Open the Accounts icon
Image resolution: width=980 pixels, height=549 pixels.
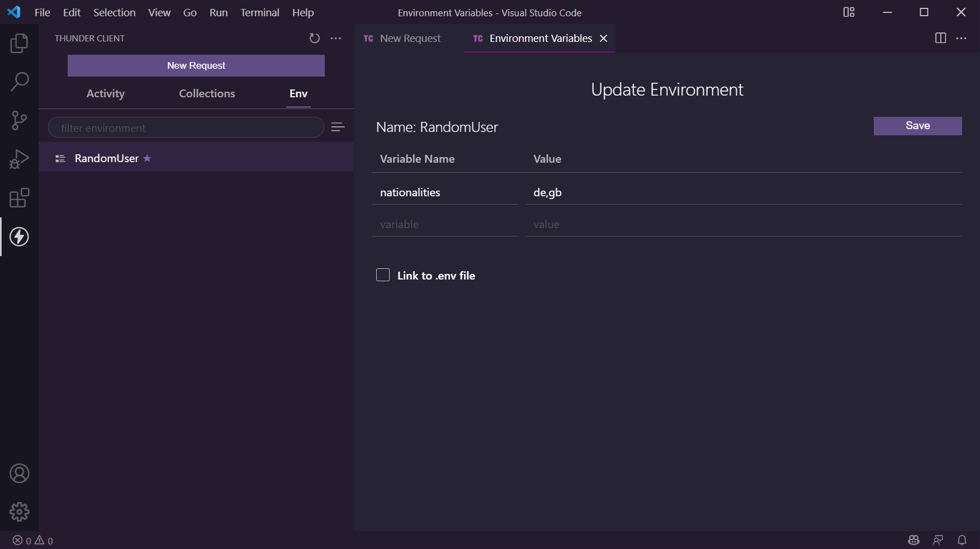[19, 474]
